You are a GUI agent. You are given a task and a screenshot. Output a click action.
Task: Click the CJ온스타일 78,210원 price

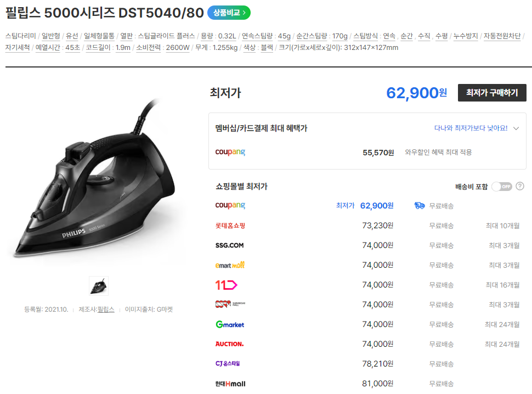click(378, 364)
